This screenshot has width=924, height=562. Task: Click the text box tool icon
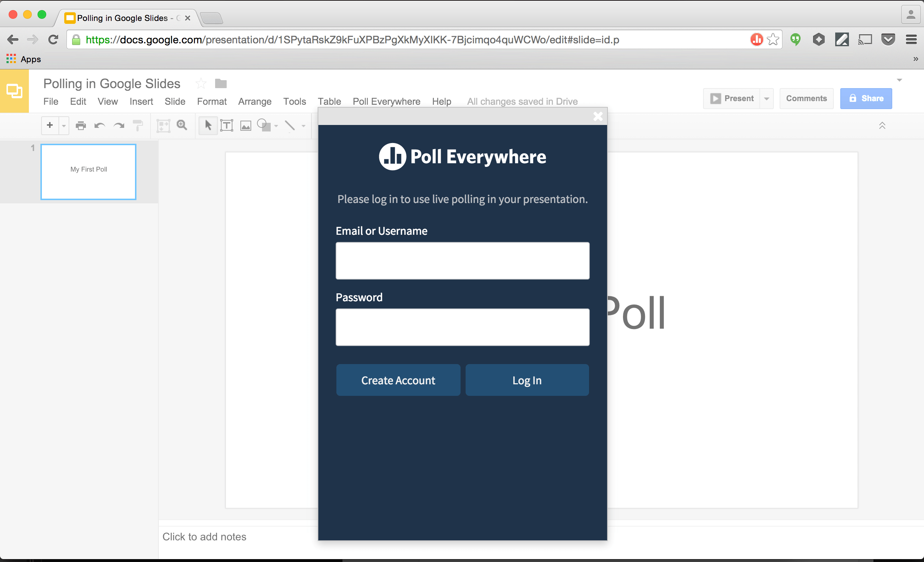coord(226,125)
